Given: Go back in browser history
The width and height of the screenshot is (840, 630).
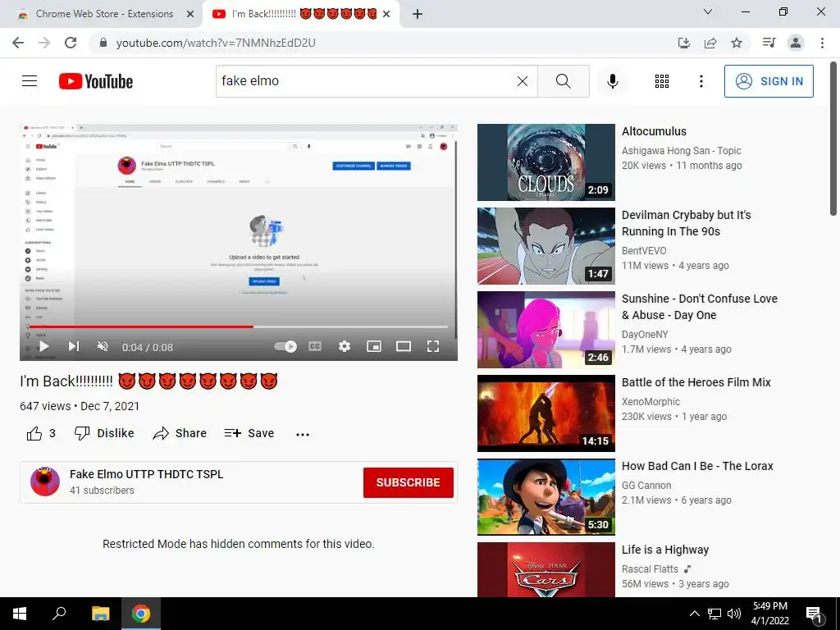Looking at the screenshot, I should [18, 43].
